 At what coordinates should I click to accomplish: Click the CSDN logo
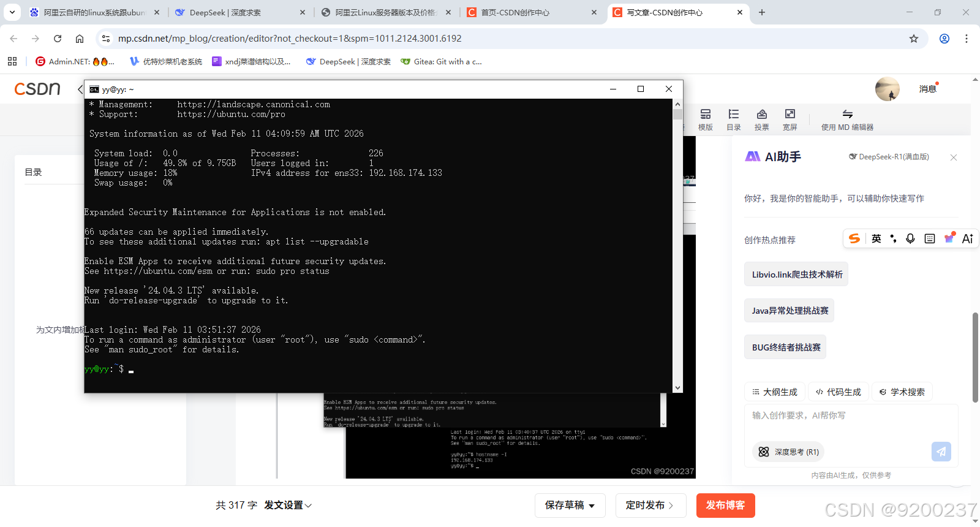tap(37, 89)
